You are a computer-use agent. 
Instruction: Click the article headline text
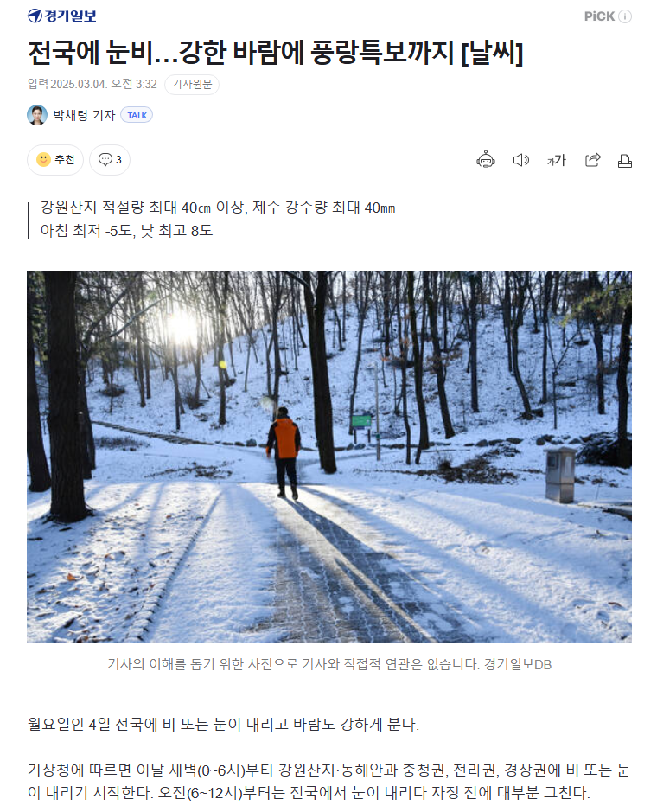pos(276,52)
